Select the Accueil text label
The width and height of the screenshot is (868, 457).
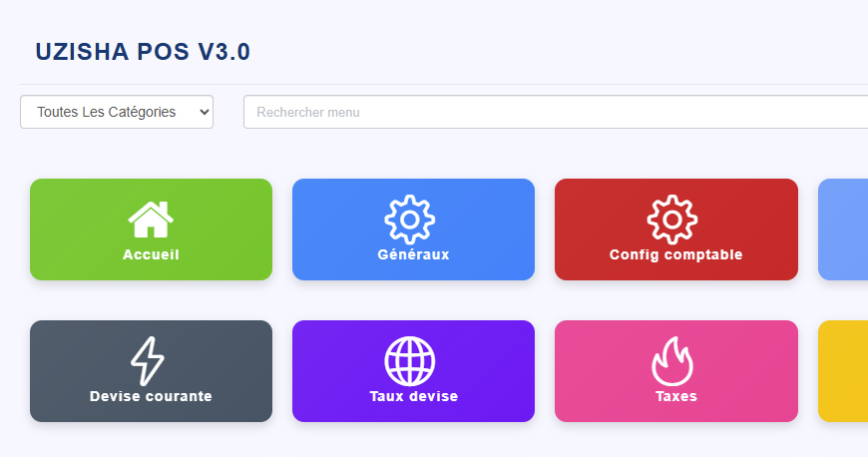click(x=151, y=254)
